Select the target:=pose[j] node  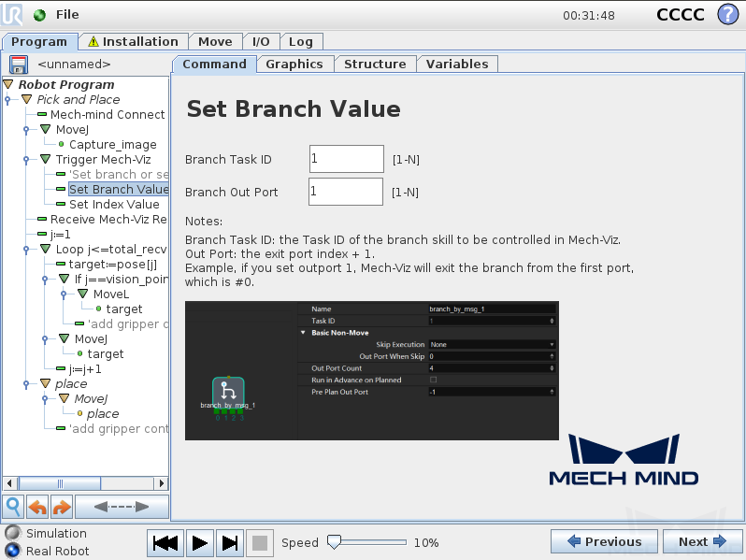coord(113,264)
